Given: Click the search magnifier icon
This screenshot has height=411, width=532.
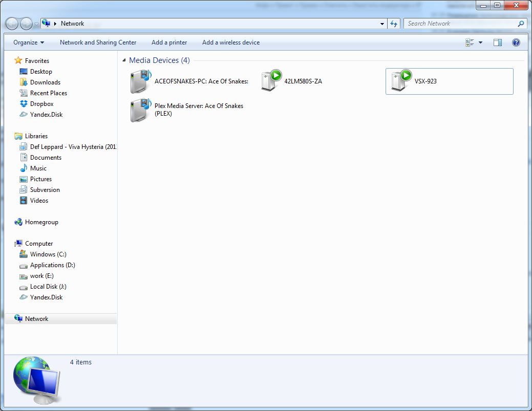Looking at the screenshot, I should tap(521, 24).
